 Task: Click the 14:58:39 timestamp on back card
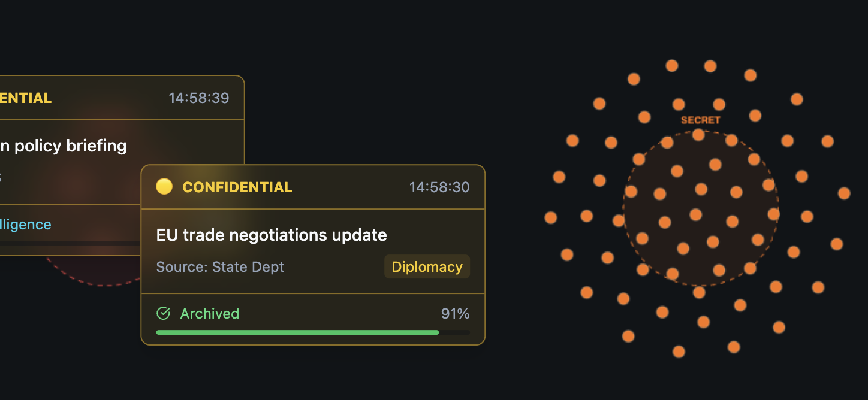(199, 98)
